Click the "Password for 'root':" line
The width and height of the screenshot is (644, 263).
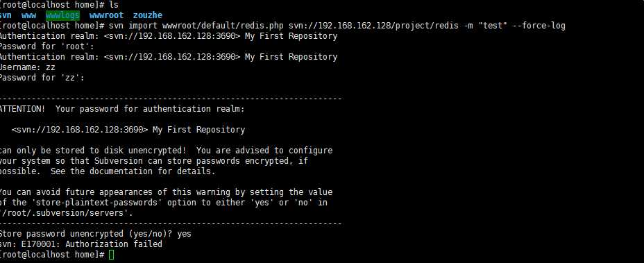point(47,46)
